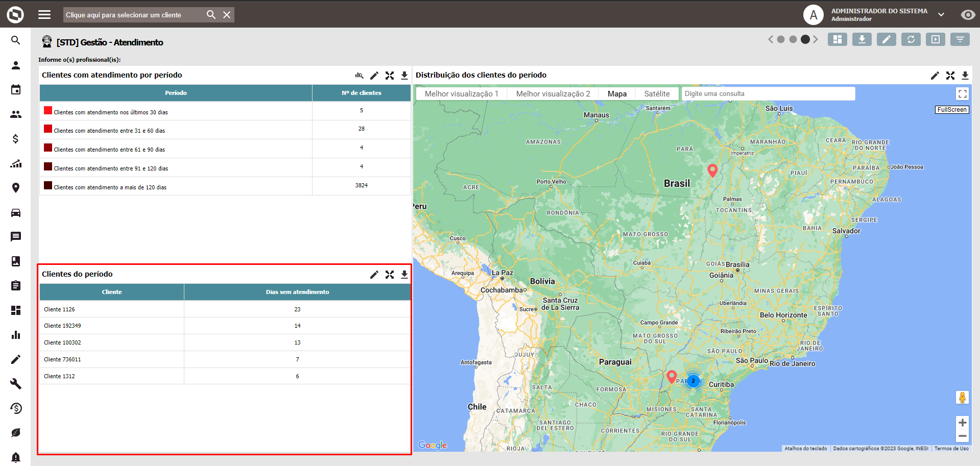Select Melhor visualização 1 map tab
The height and width of the screenshot is (466, 980).
click(461, 94)
